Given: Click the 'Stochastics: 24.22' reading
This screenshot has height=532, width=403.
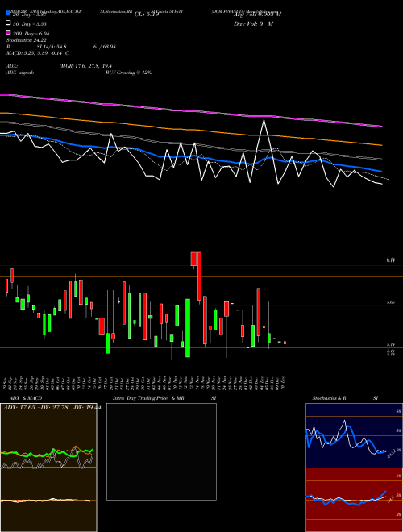Looking at the screenshot, I should tap(27, 40).
